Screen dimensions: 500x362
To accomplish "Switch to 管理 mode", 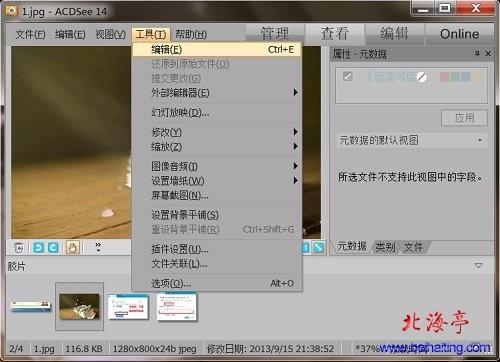I will pos(275,34).
